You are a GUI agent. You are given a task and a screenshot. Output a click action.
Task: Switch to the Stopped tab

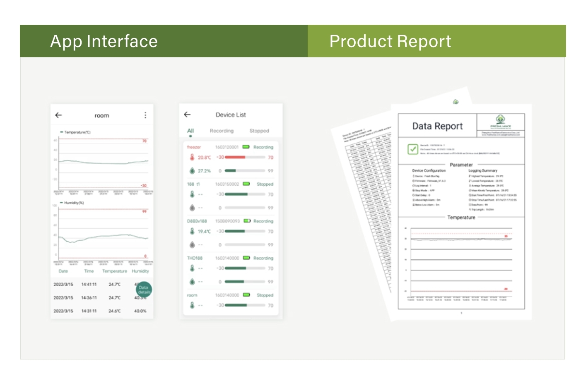259,131
